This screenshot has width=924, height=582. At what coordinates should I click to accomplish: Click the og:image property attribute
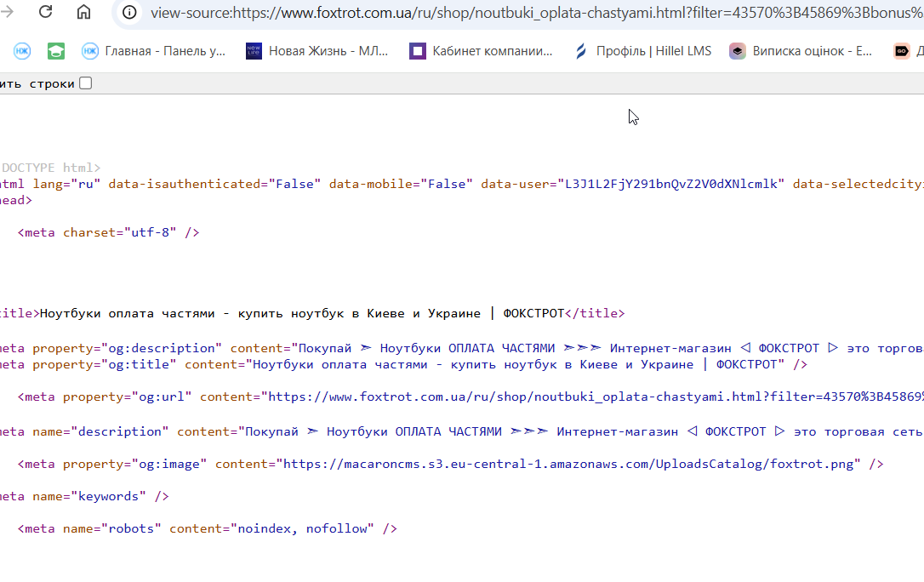(135, 465)
